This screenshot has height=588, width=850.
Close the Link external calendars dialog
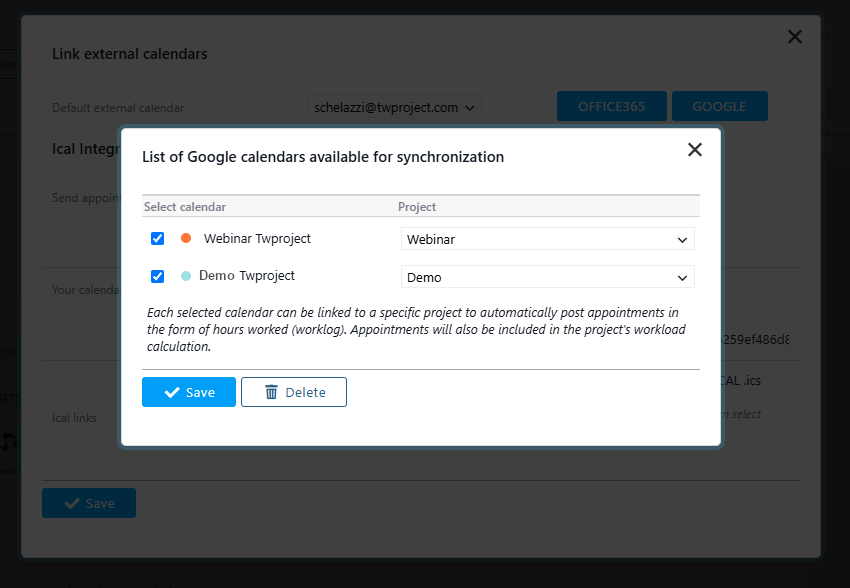click(795, 36)
